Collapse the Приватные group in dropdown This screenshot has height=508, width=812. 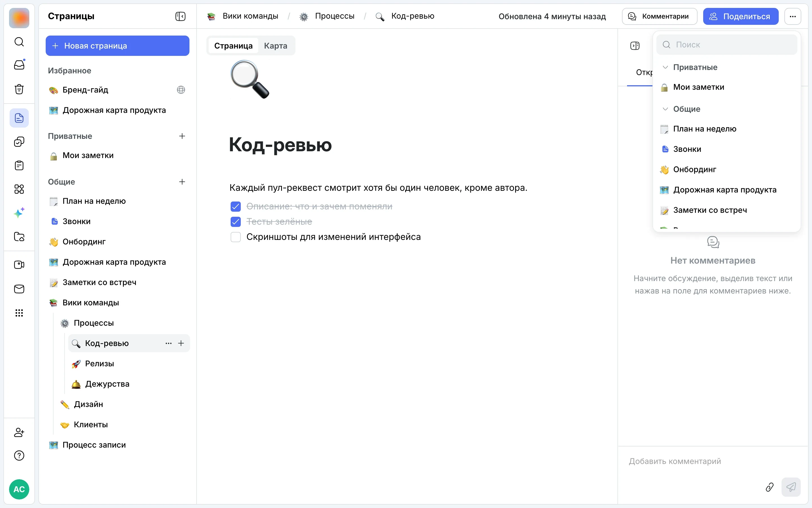pos(665,67)
